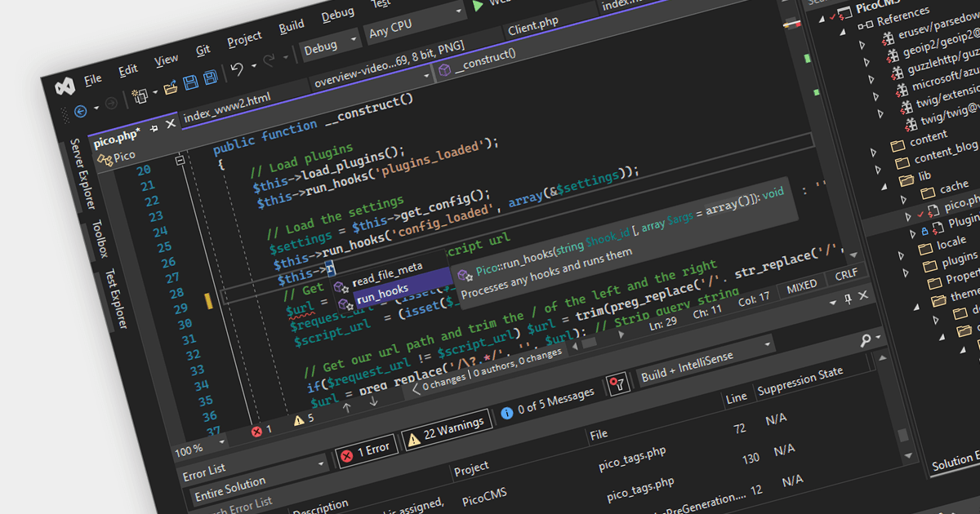The image size is (980, 514).
Task: Open the New Item dropdown arrow
Action: (x=154, y=91)
